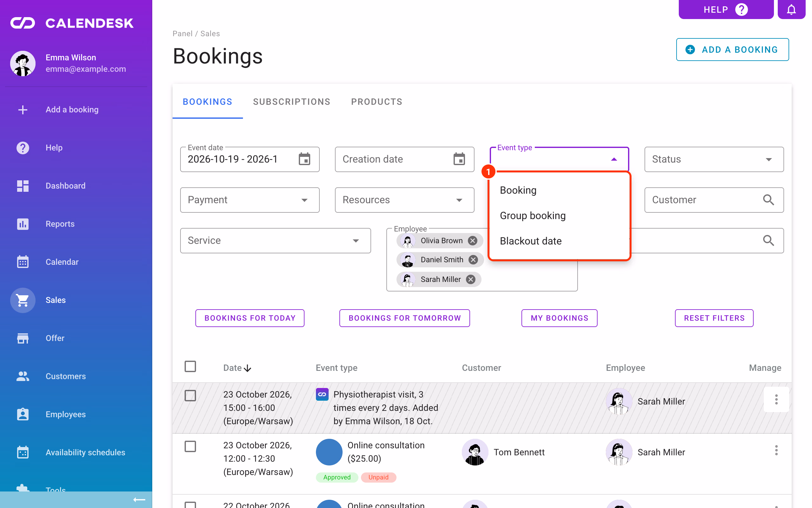This screenshot has height=508, width=812.
Task: Click Bookings for Today button
Action: coord(250,318)
